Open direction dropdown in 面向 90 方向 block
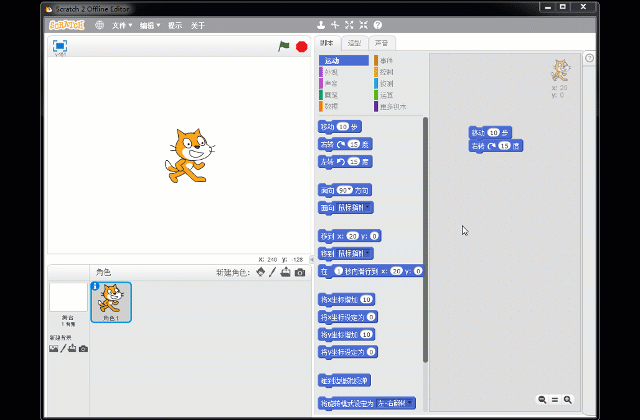Screen dimensions: 640x420 pos(350,190)
